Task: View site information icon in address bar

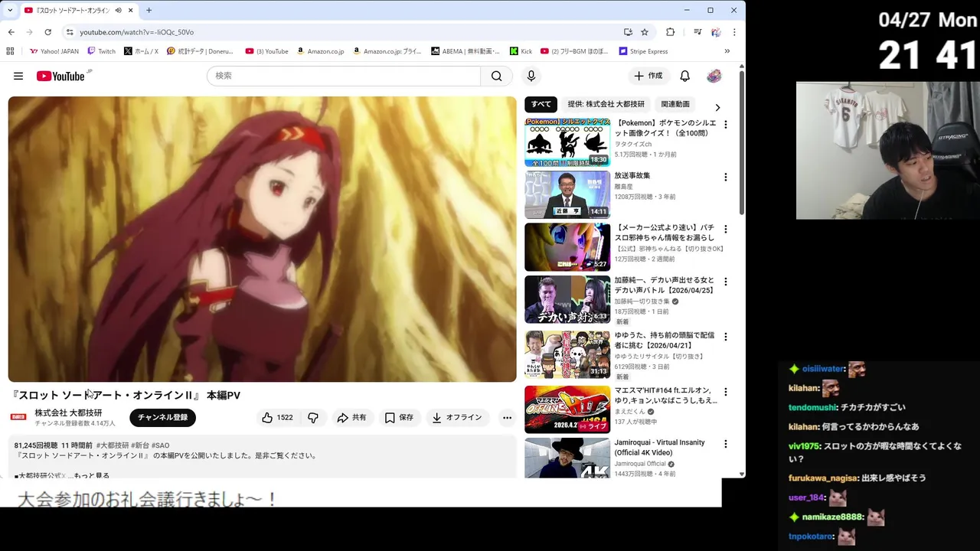Action: point(69,32)
